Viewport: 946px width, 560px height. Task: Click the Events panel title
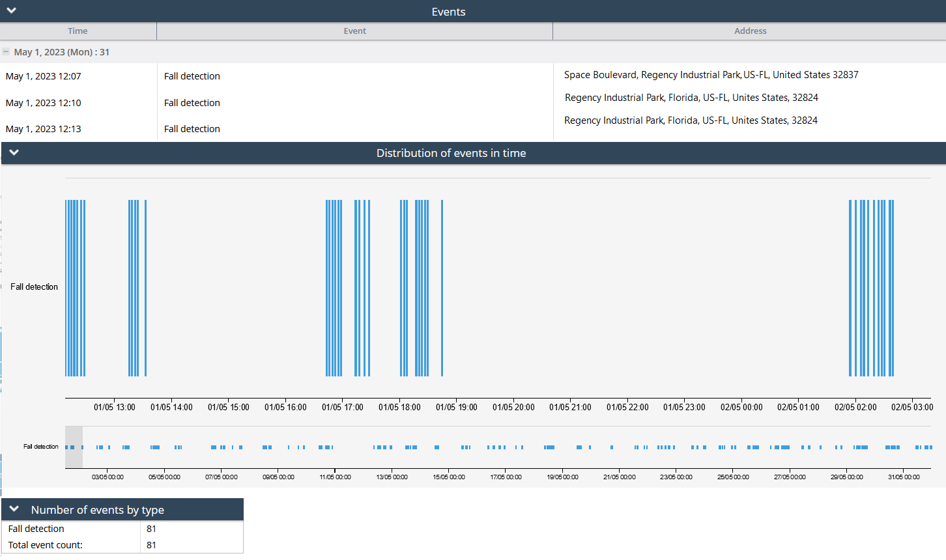(448, 12)
